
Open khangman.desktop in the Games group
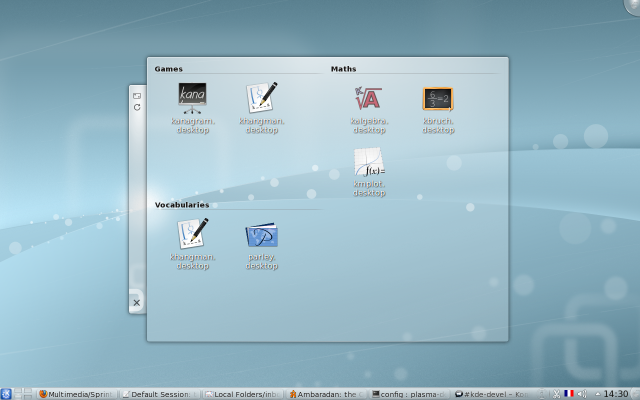click(261, 98)
